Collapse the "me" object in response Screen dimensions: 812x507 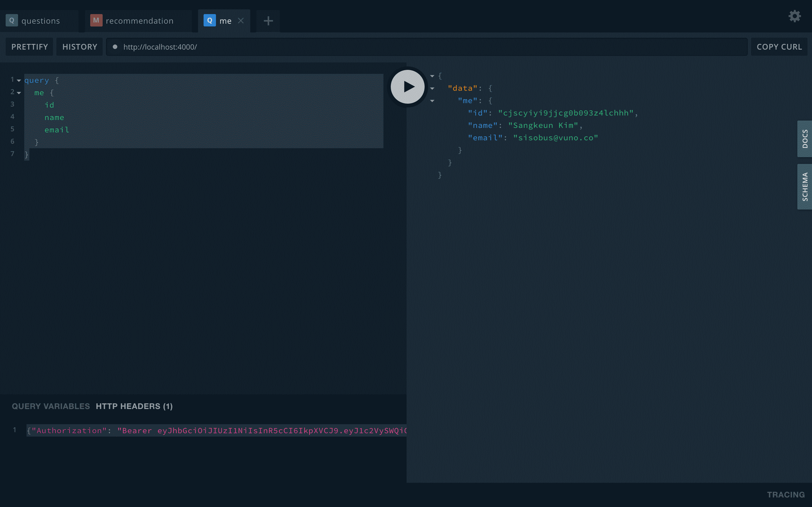point(432,101)
